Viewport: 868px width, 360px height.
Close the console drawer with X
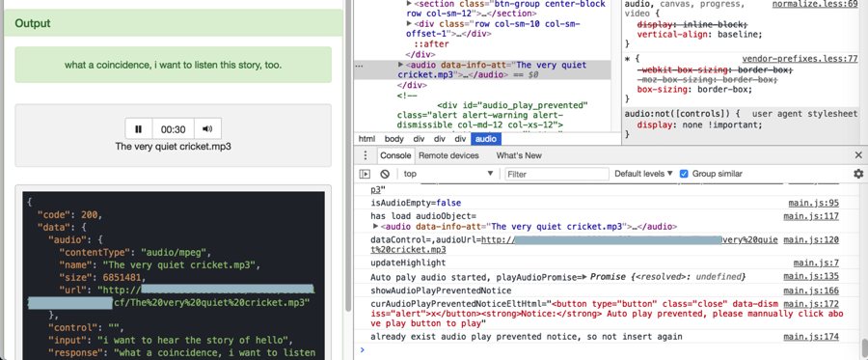pyautogui.click(x=858, y=155)
